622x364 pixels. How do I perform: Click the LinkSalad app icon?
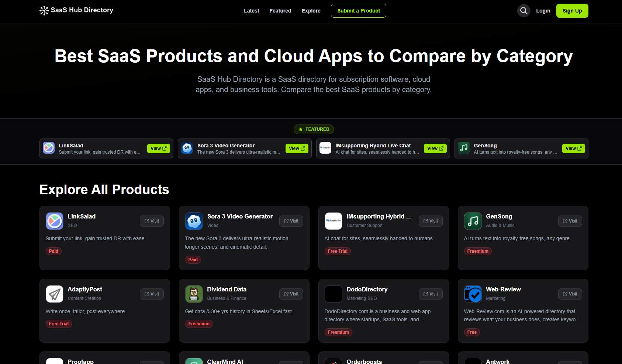[54, 221]
